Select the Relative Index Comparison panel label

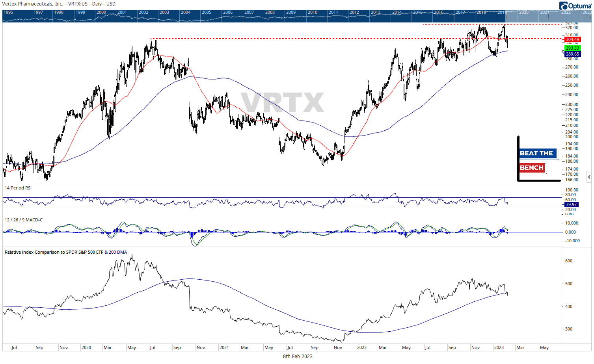[x=66, y=252]
